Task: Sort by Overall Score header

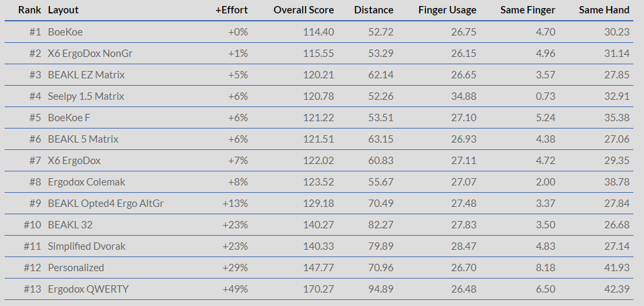Action: click(304, 10)
